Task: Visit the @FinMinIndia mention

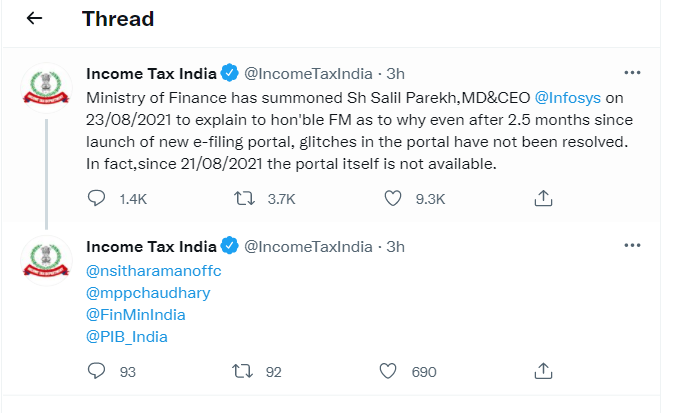Action: [136, 315]
